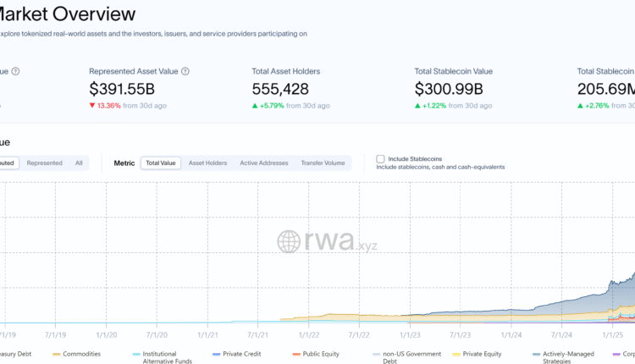Switch to the Represented tab
Screen dimensions: 635x364
pyautogui.click(x=44, y=163)
